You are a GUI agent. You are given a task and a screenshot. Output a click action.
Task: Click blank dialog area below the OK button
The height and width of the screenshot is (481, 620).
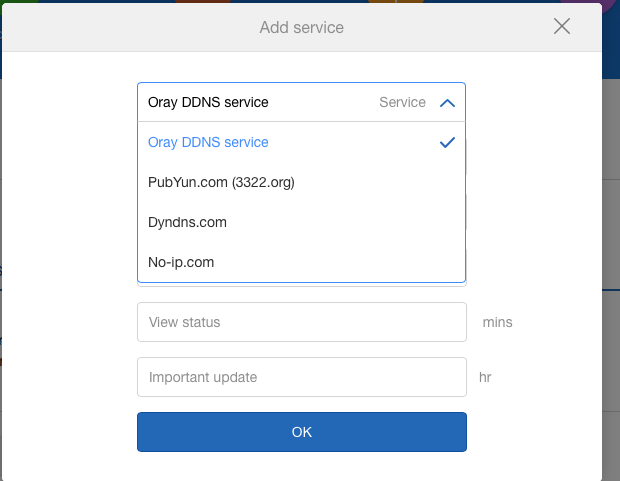click(x=301, y=466)
